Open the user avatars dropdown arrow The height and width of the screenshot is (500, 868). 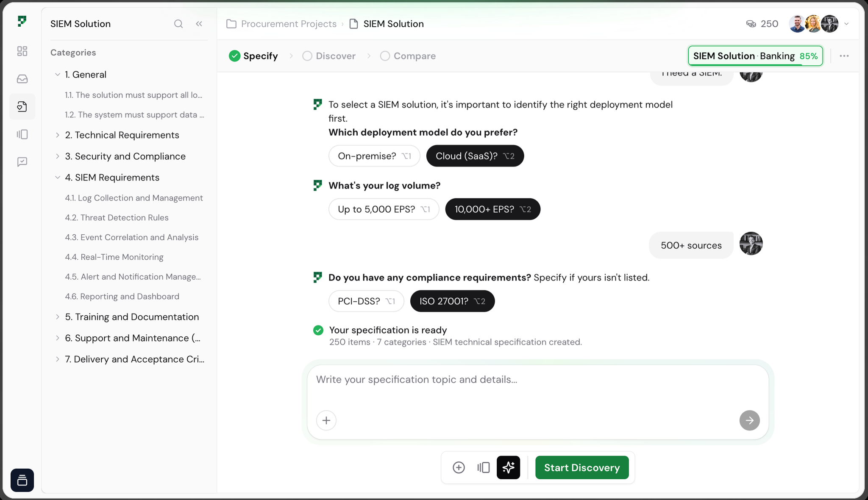(x=846, y=24)
